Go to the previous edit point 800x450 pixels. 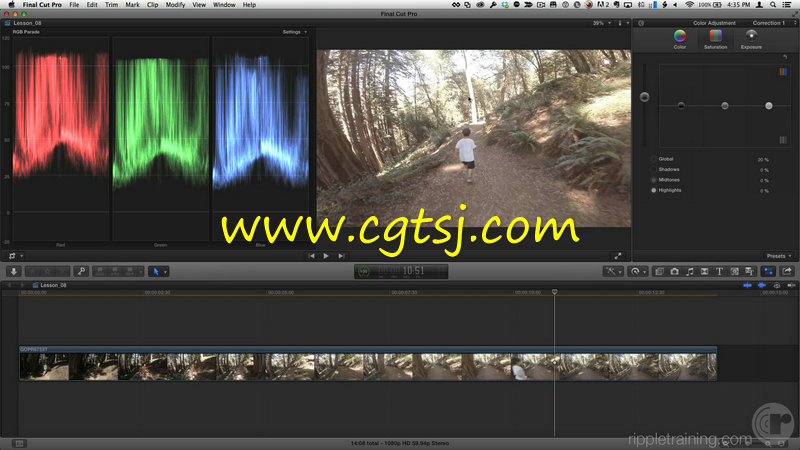click(x=311, y=256)
